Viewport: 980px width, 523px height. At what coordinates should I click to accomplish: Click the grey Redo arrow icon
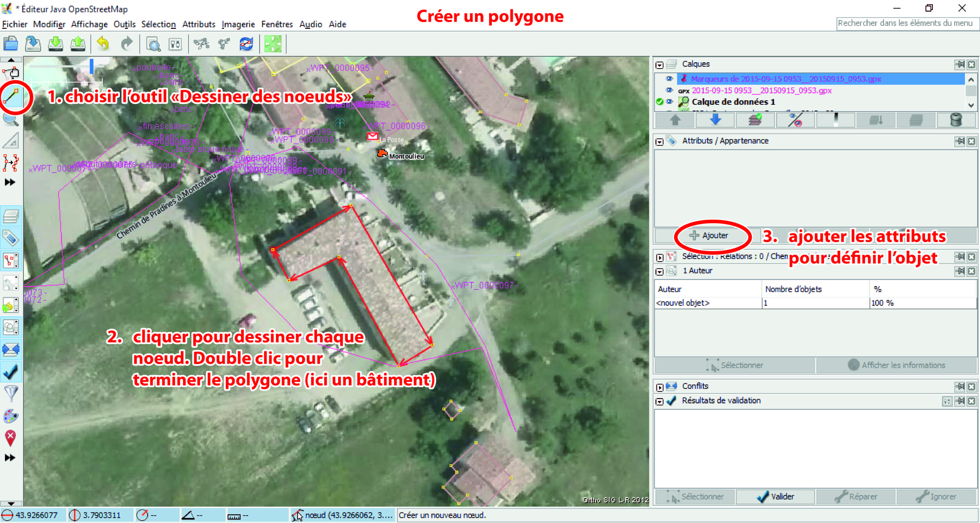point(126,44)
